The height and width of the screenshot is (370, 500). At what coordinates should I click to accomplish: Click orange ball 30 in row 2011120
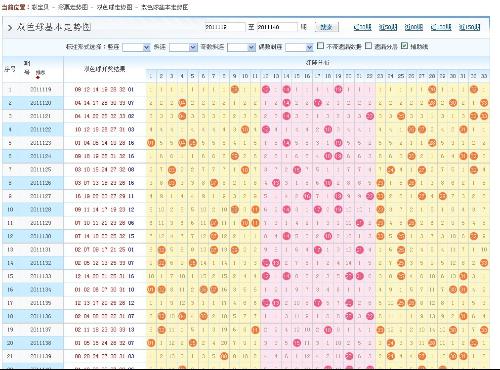point(453,103)
